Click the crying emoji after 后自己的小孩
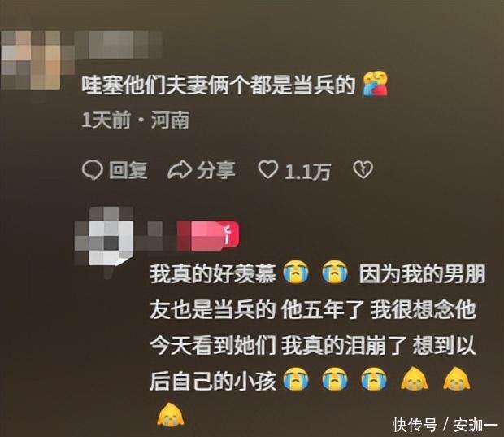 tap(296, 378)
